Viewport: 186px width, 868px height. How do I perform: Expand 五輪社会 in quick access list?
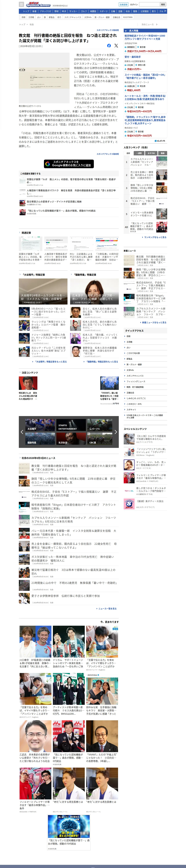(145, 393)
